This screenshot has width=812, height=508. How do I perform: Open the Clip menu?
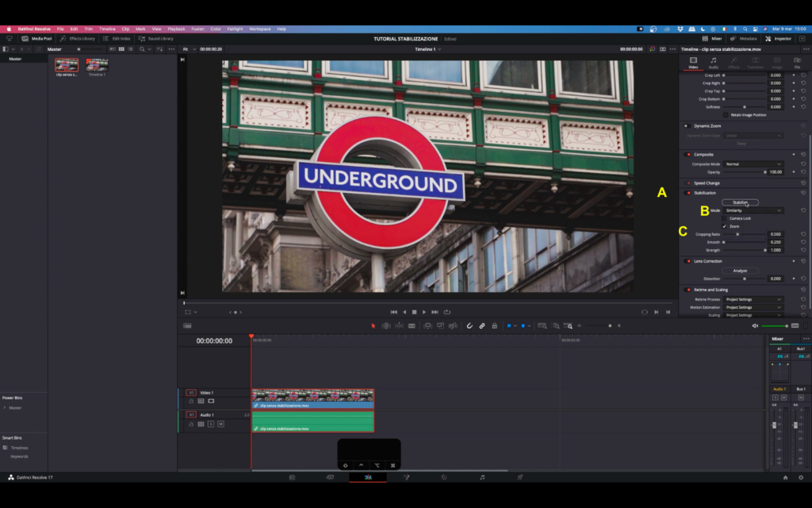point(125,29)
